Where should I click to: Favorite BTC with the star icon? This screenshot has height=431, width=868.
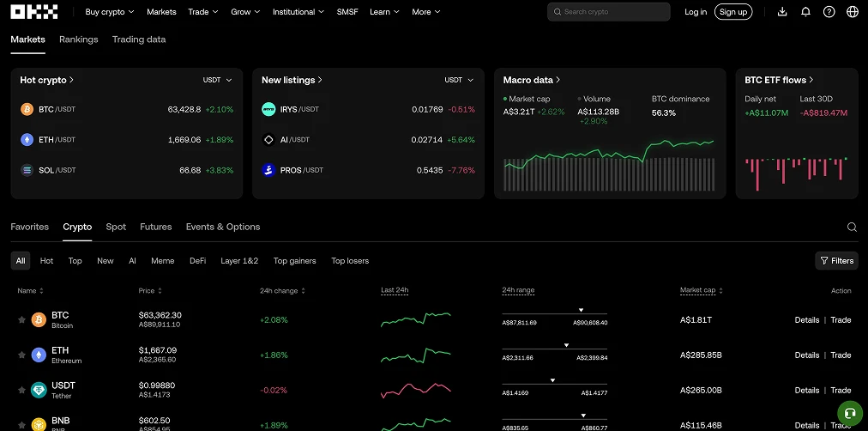click(21, 319)
